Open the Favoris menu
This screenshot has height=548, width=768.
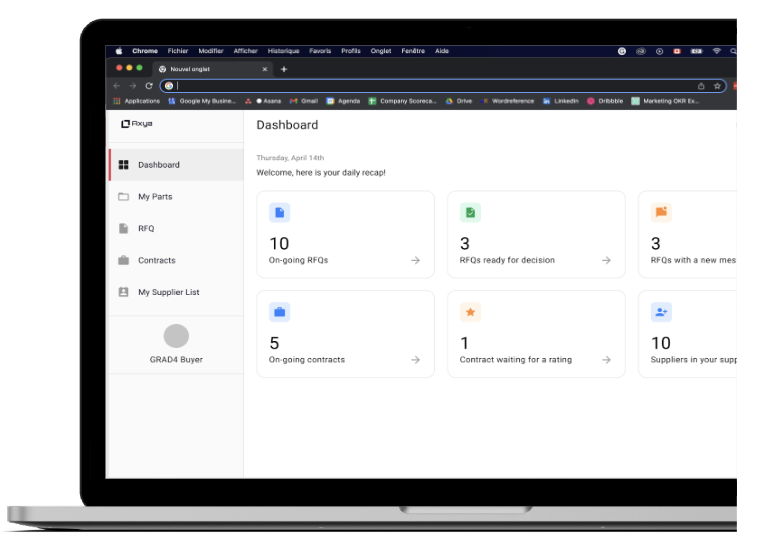320,51
